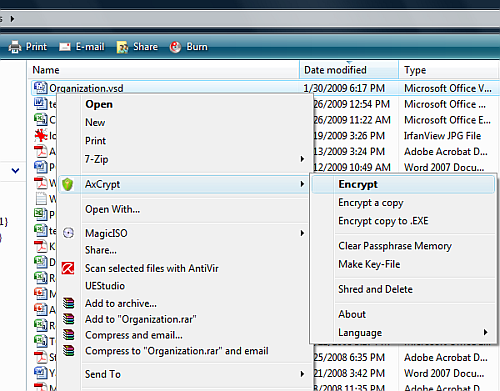Click WinRAR icon beside Add to "Organization.rar"
Viewport: 500px width, 391px height.
69,319
